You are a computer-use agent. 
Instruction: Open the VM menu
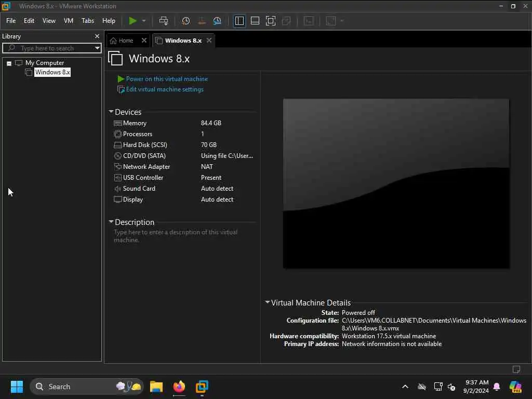coord(69,21)
